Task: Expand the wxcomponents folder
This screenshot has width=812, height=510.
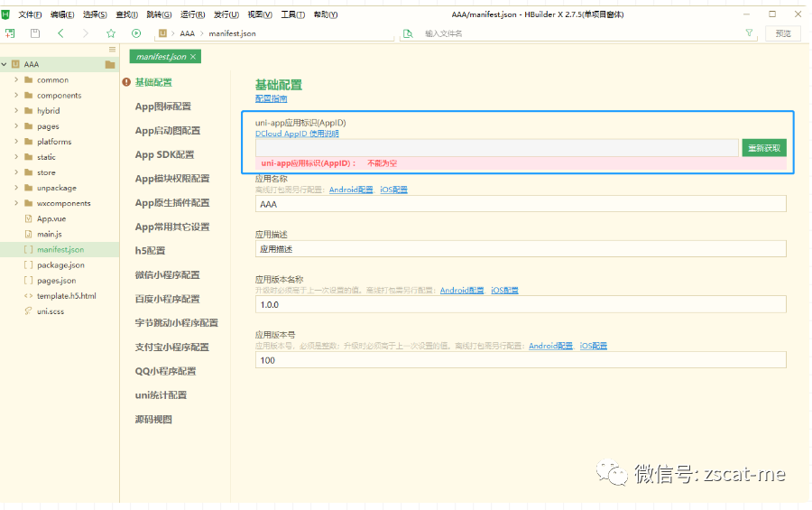Action: pos(16,203)
